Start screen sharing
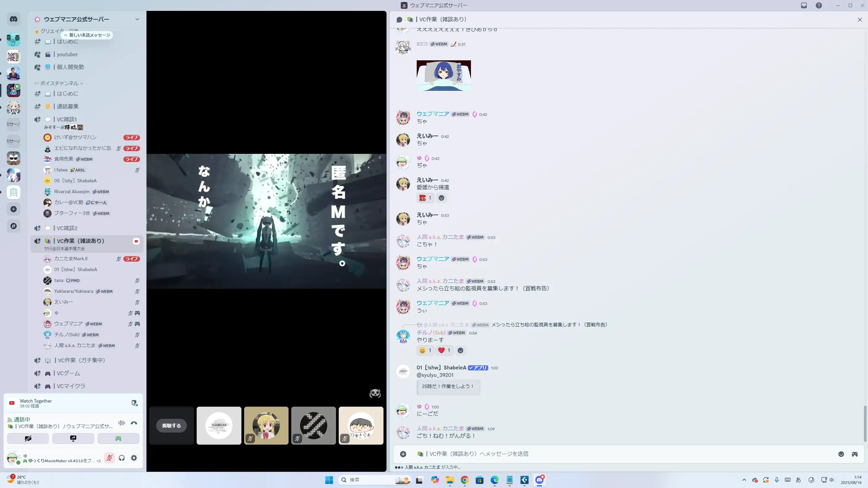Screen dimensions: 868x488 click(73, 439)
